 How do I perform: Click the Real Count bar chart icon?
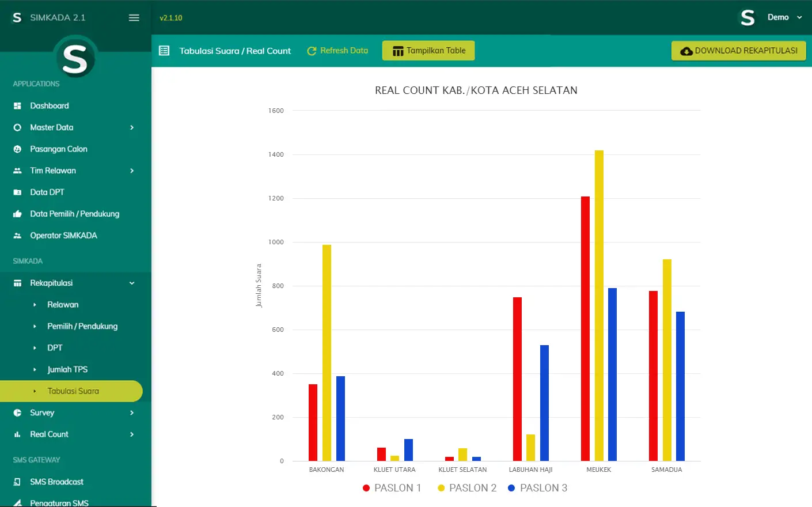17,434
